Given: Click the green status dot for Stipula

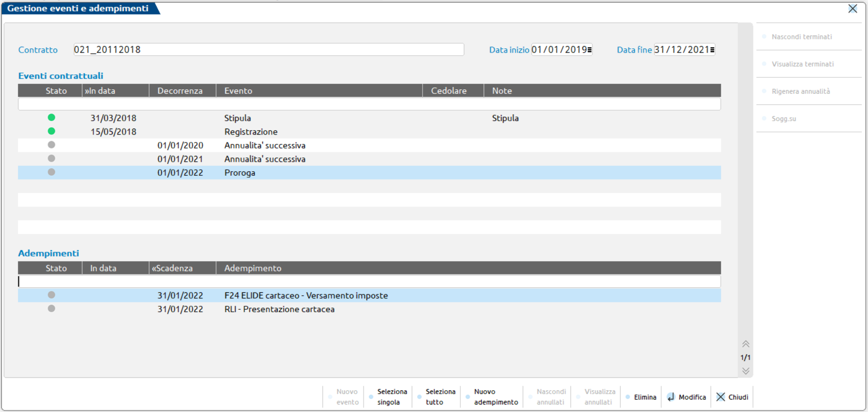Looking at the screenshot, I should point(51,118).
